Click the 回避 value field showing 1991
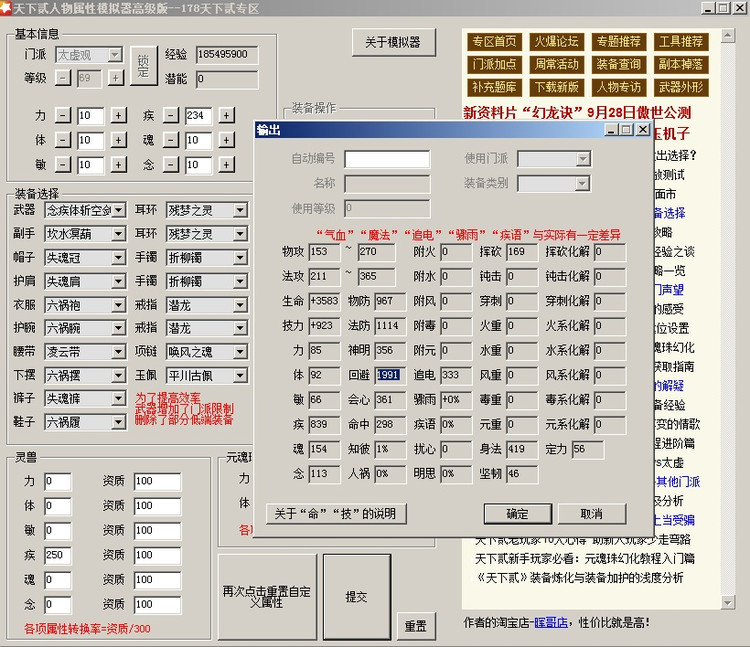 (x=390, y=375)
